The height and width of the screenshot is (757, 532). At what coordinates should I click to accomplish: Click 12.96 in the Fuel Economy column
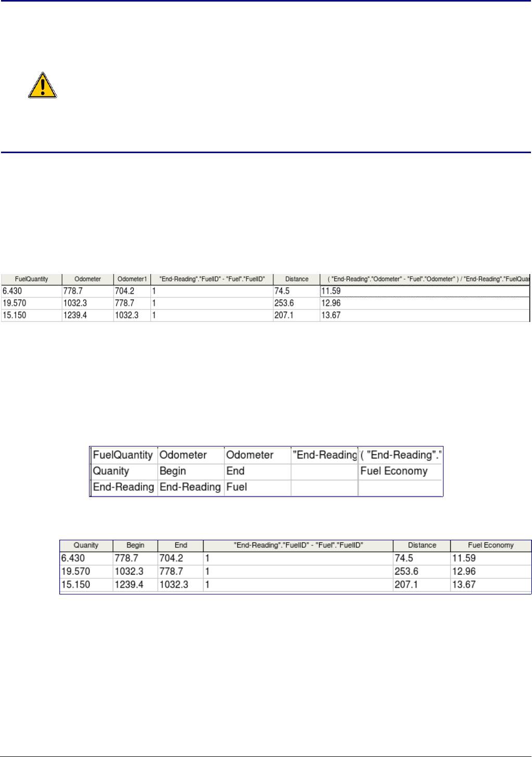[x=464, y=572]
